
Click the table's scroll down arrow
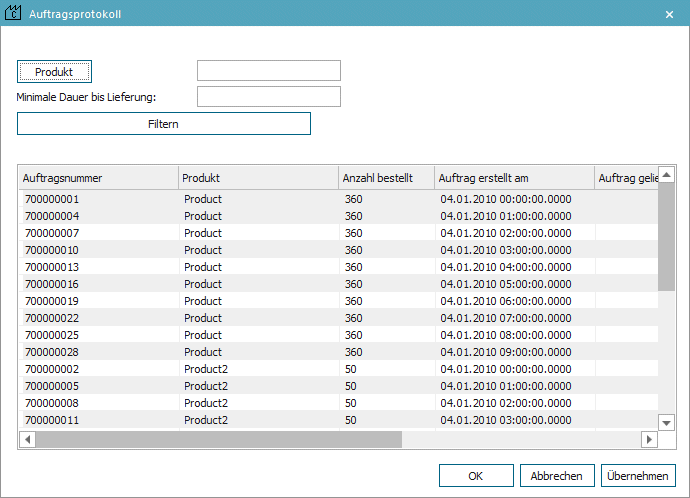[666, 423]
